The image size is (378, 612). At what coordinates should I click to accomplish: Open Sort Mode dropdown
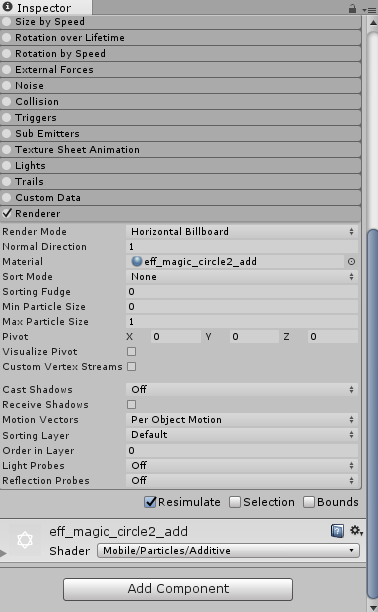[x=242, y=277]
